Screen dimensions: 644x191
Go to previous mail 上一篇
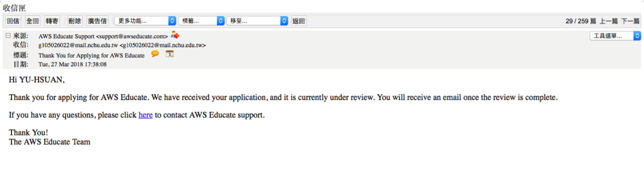608,21
